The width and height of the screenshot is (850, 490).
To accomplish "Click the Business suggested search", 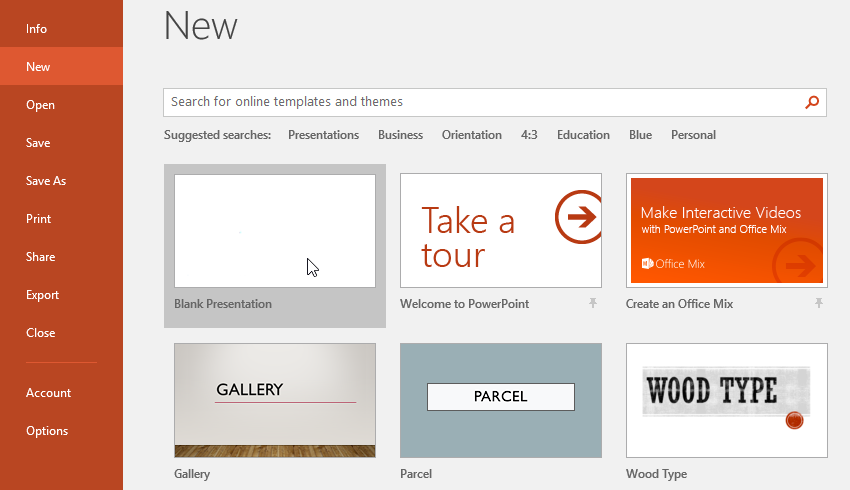I will tap(400, 135).
